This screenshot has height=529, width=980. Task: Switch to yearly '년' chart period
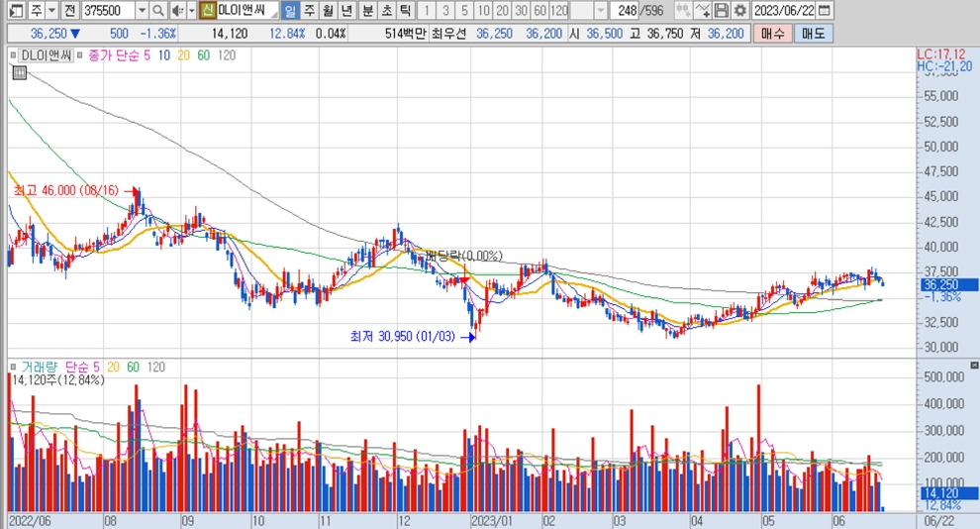346,10
